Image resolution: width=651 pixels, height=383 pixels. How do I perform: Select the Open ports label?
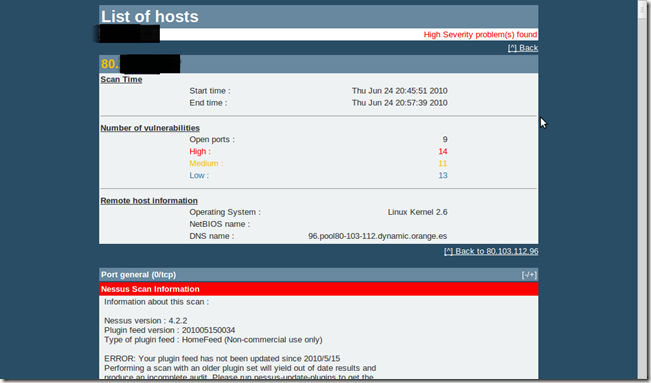pyautogui.click(x=212, y=139)
